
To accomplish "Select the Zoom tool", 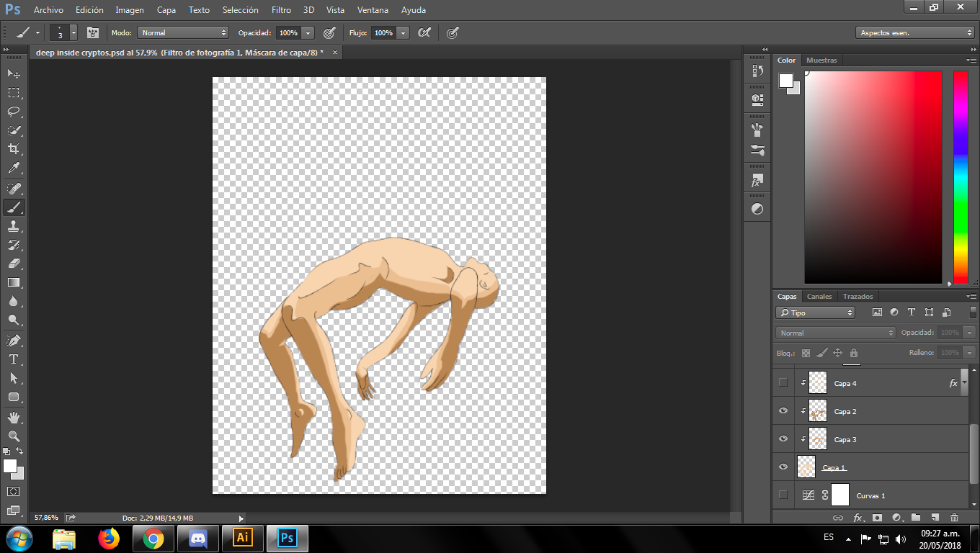I will 14,436.
